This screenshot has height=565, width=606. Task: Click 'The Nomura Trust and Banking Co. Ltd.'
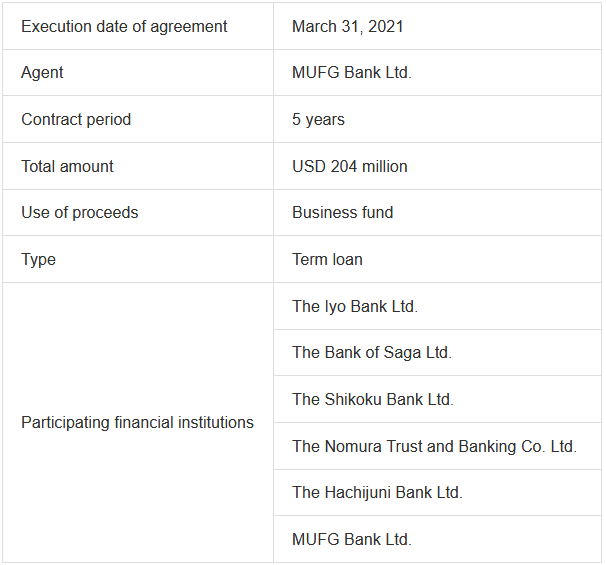(x=434, y=446)
